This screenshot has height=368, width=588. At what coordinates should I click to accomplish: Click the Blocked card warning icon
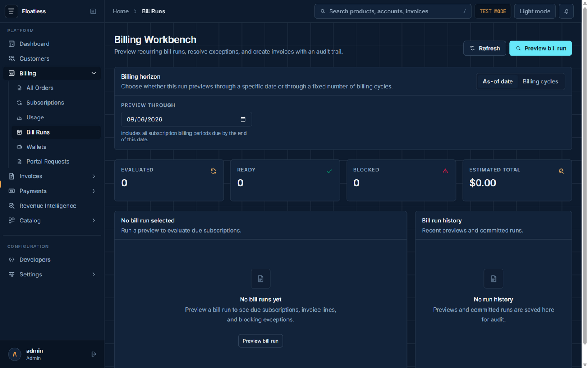[x=445, y=171]
